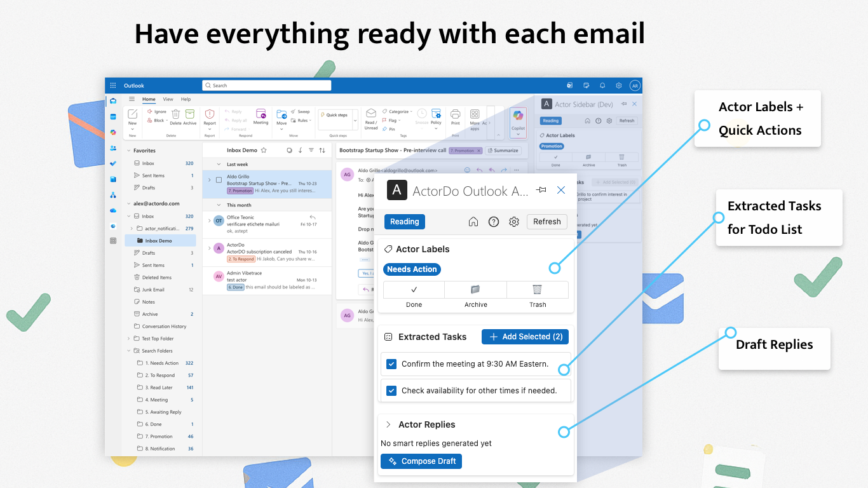The height and width of the screenshot is (488, 868).
Task: Switch to the View tab
Action: click(x=168, y=99)
